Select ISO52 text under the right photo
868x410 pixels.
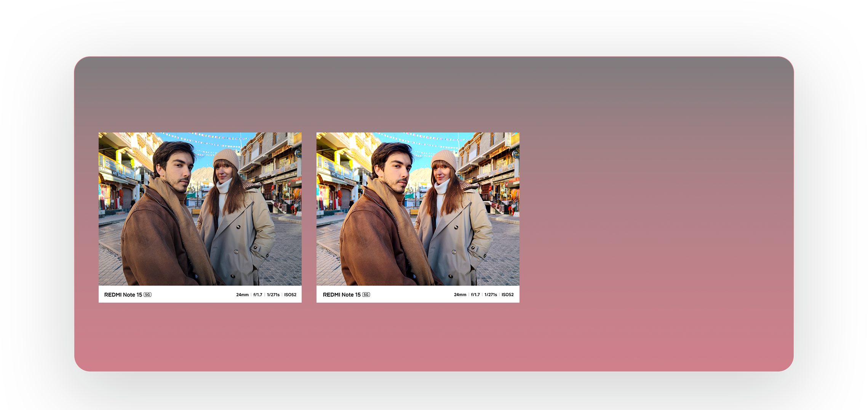(508, 295)
